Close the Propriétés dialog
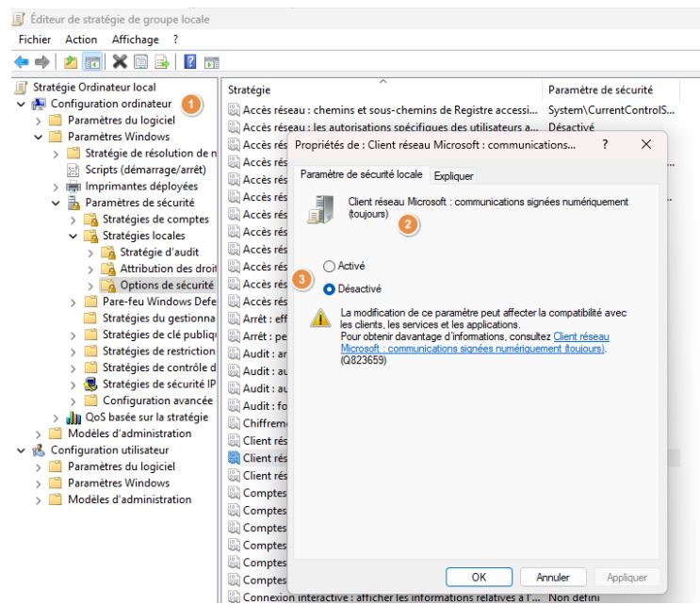The image size is (700, 605). tap(646, 144)
